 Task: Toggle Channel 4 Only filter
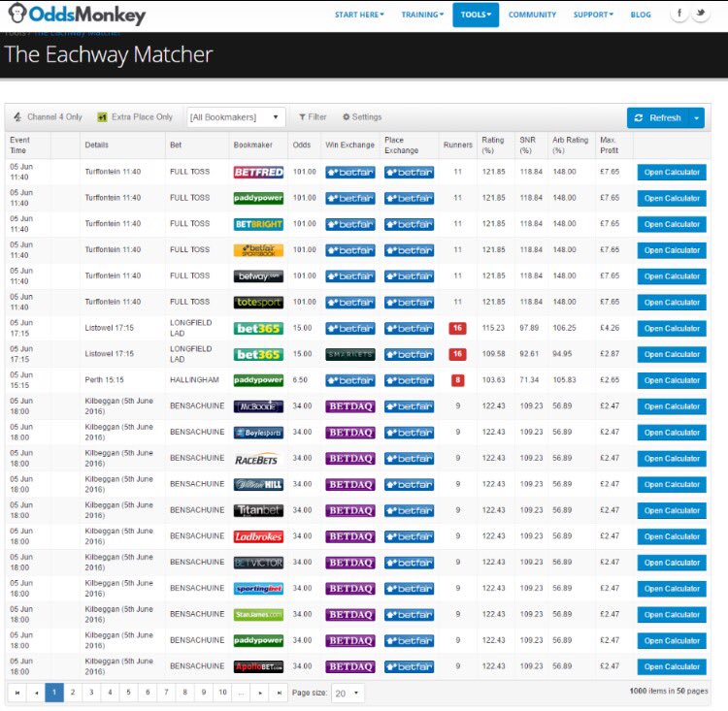tap(48, 117)
